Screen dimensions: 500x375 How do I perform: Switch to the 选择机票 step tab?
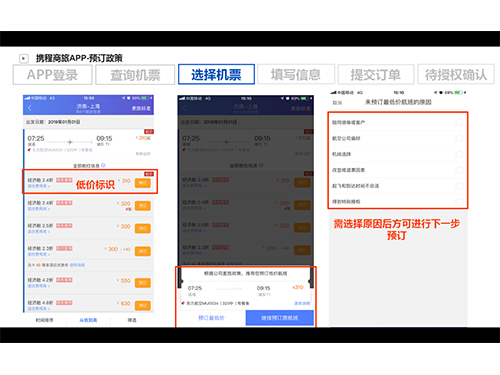(216, 74)
